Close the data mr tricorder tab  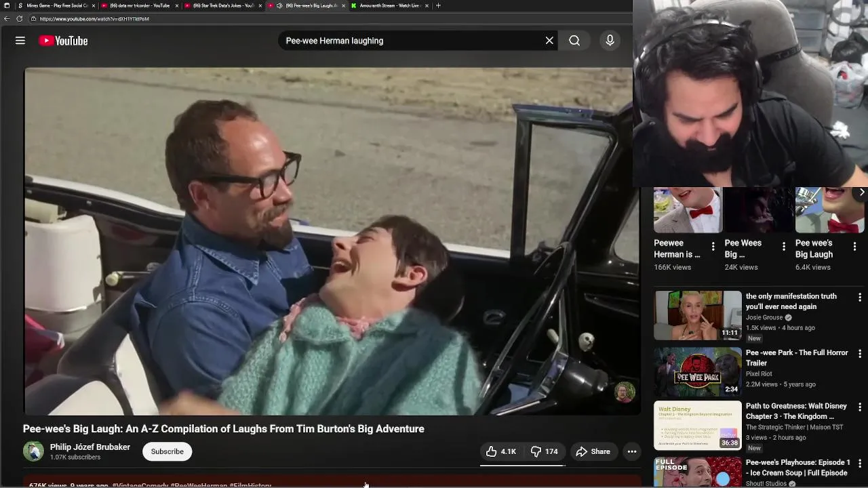tap(177, 5)
